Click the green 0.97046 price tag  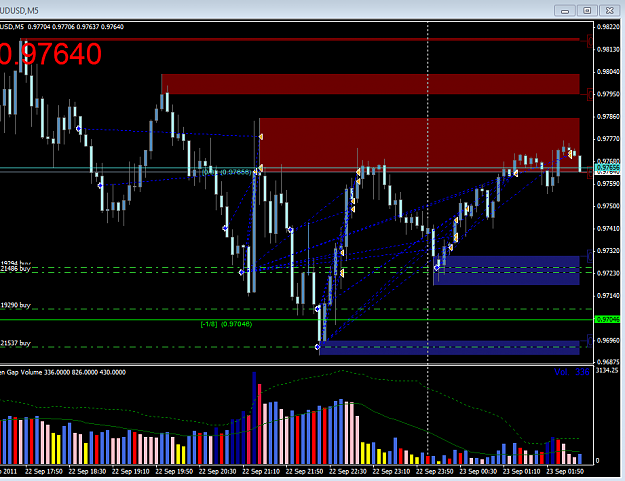click(x=607, y=320)
